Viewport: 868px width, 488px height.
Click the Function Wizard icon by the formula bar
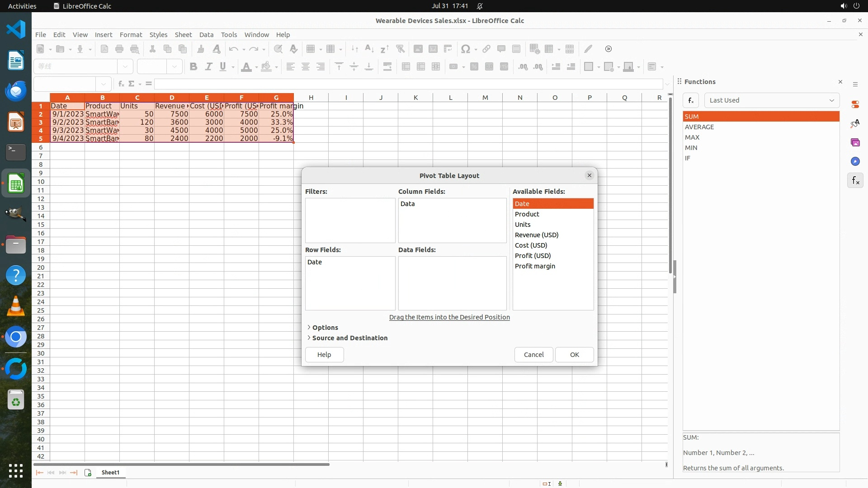[x=121, y=84]
